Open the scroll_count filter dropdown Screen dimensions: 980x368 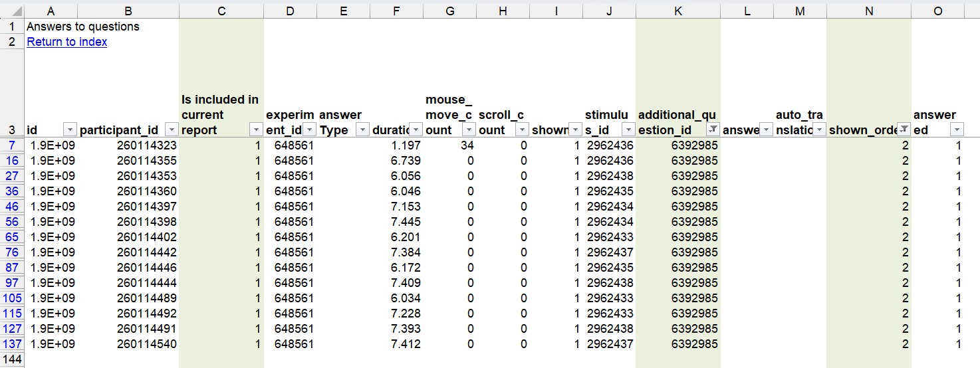coord(522,130)
